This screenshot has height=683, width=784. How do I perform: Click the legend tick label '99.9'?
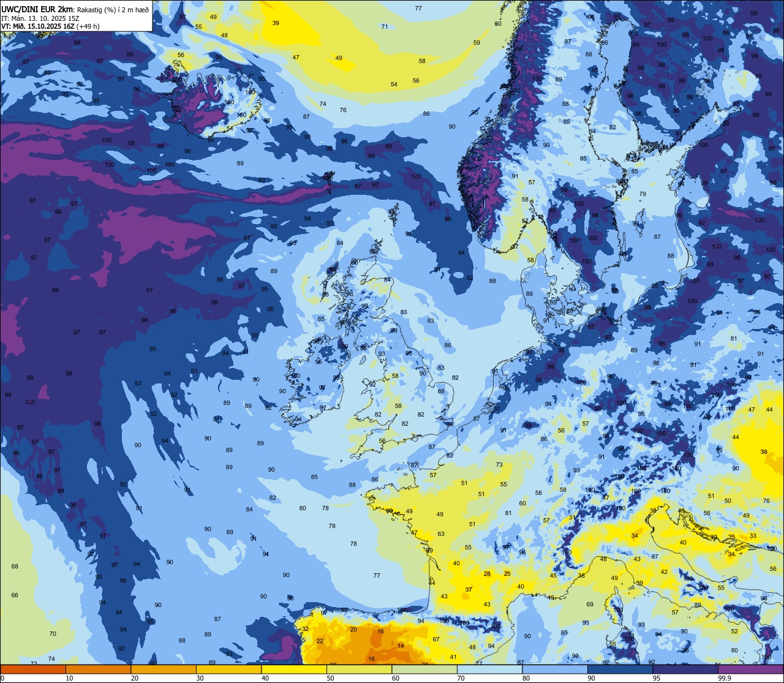[725, 678]
